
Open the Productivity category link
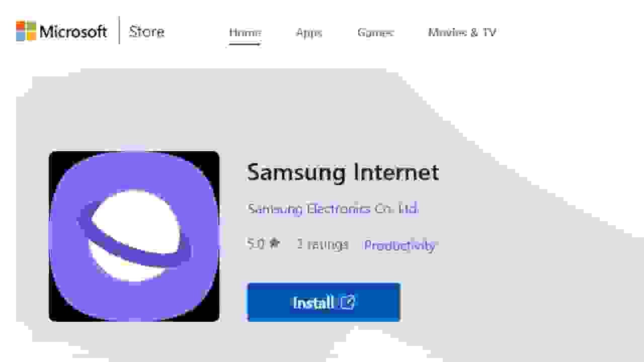click(399, 245)
